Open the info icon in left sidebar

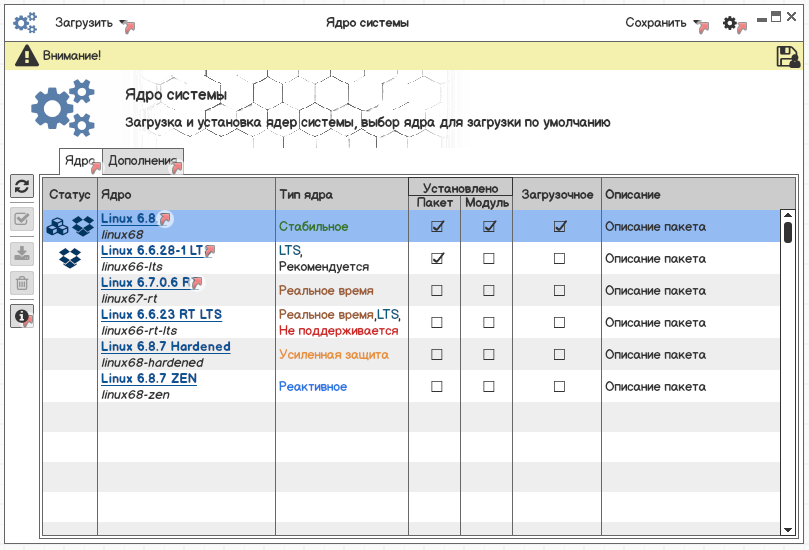(22, 316)
